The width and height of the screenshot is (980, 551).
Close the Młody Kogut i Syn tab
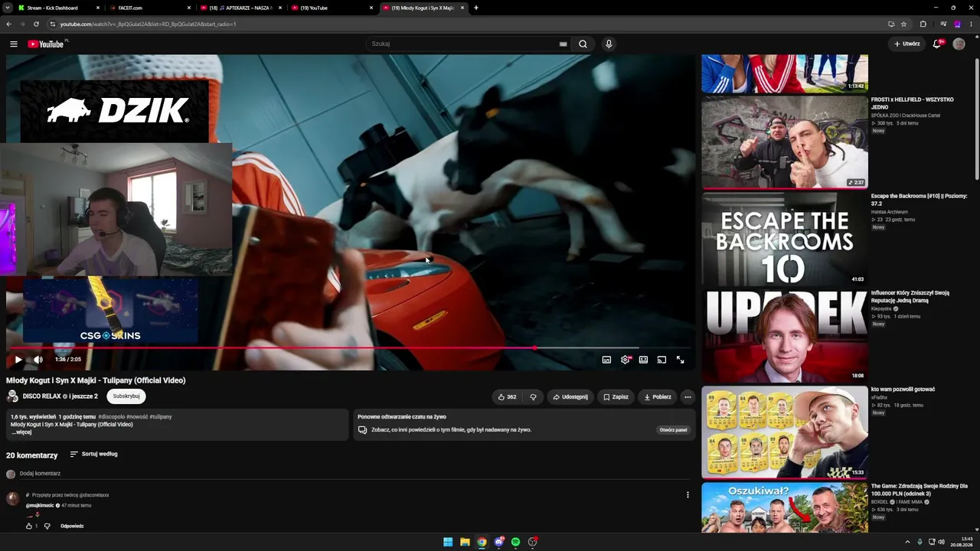click(462, 8)
